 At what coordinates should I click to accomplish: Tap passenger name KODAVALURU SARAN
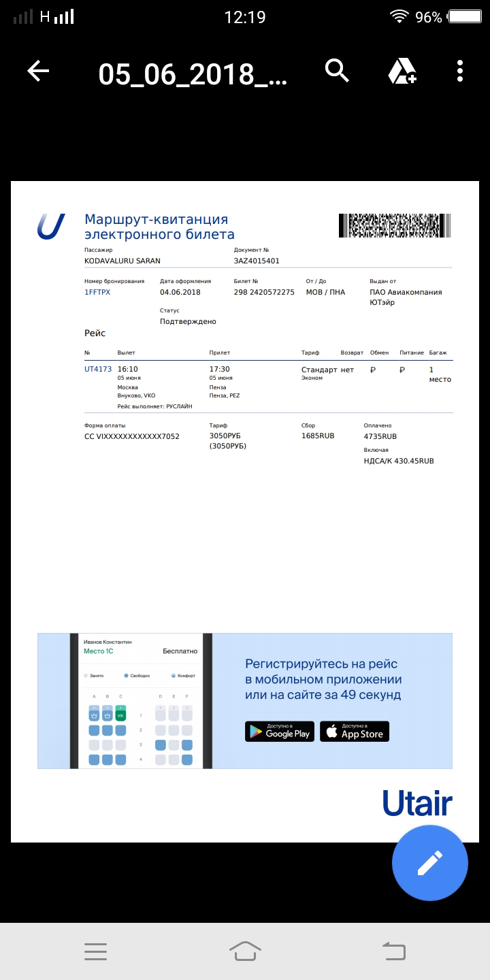(122, 261)
